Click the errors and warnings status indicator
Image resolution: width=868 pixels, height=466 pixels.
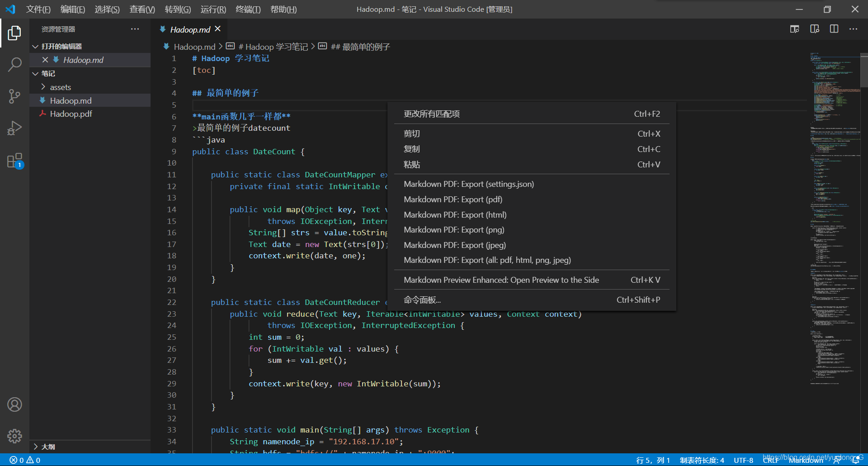pyautogui.click(x=25, y=460)
